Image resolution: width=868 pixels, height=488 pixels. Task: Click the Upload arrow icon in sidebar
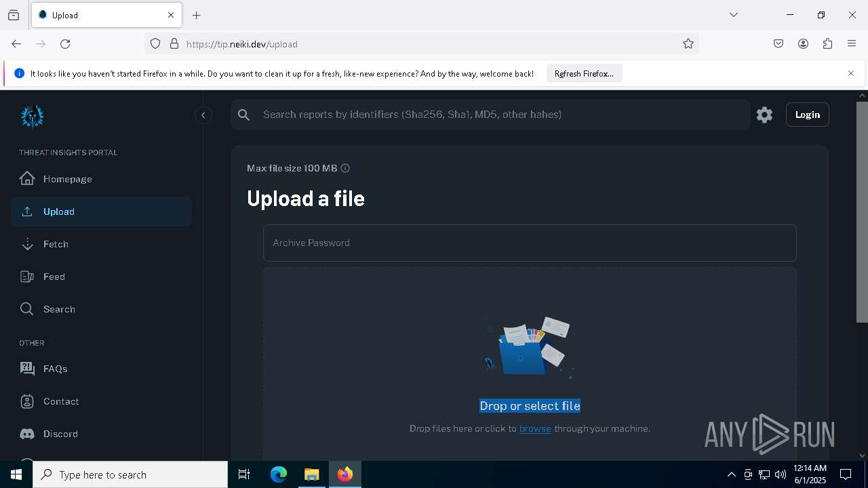click(27, 211)
